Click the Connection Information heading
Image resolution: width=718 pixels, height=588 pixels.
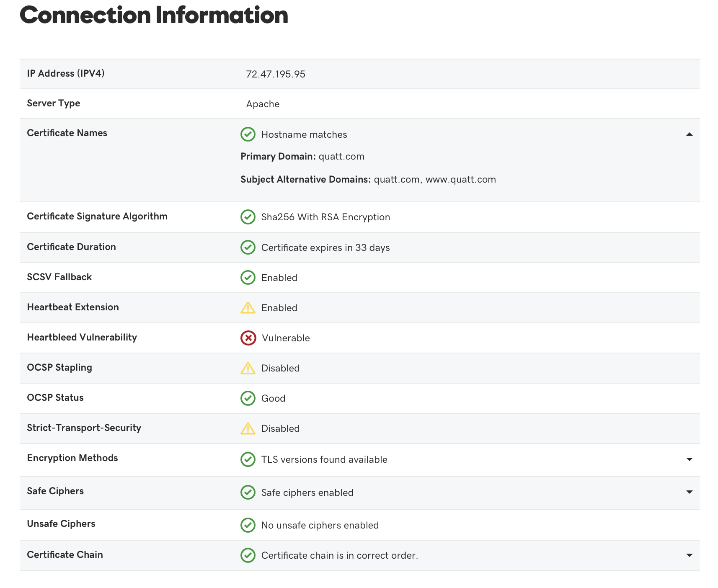tap(154, 15)
